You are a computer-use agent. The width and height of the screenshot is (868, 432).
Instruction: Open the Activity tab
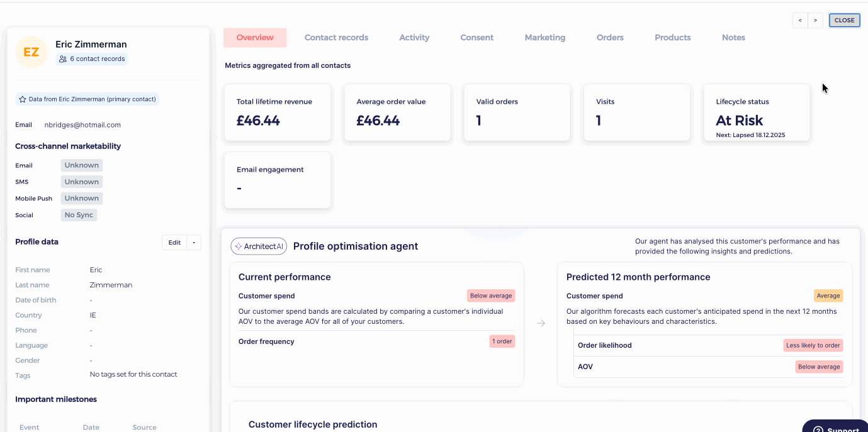pos(414,38)
